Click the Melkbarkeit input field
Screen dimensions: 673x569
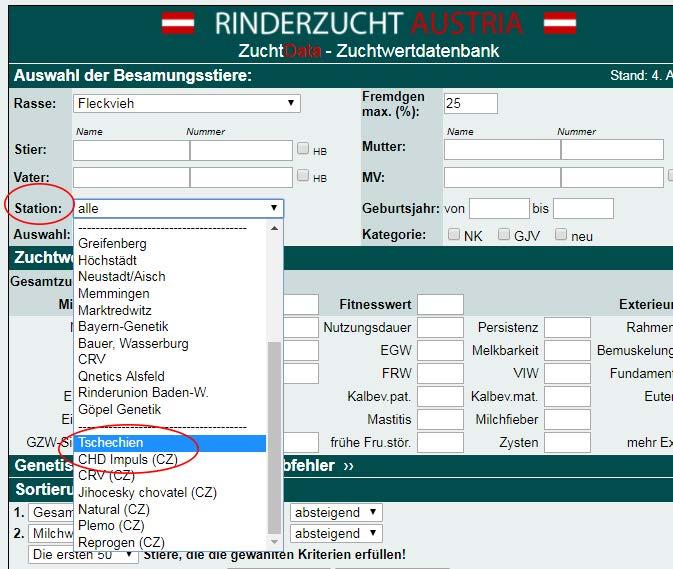click(567, 351)
